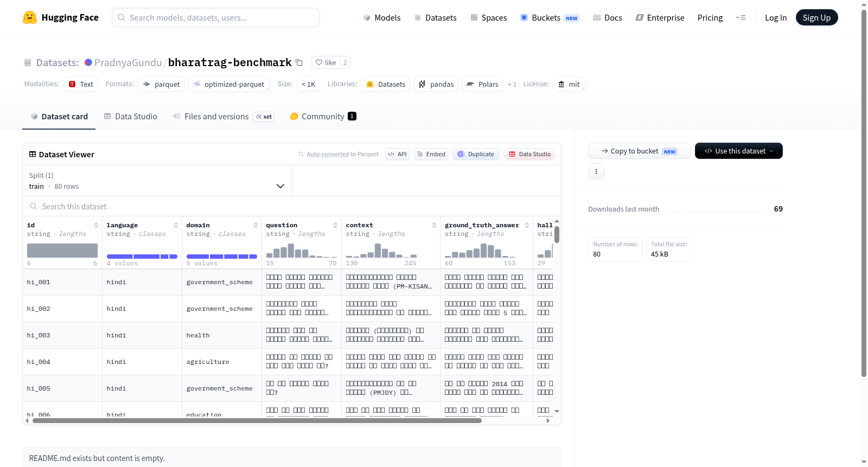
Task: Select the parquet format tag
Action: 162,84
